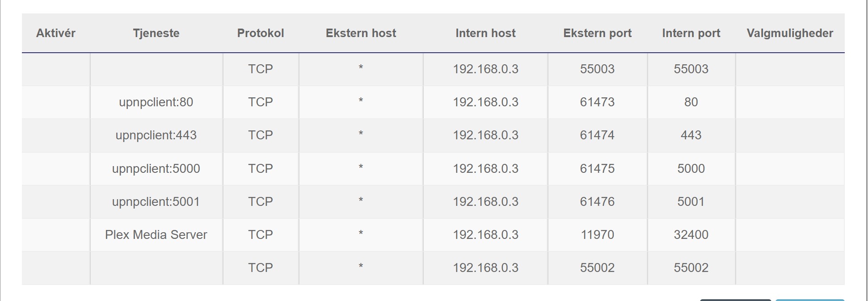Click the Protokol column header
Viewport: 868px width, 301px height.
(x=261, y=33)
